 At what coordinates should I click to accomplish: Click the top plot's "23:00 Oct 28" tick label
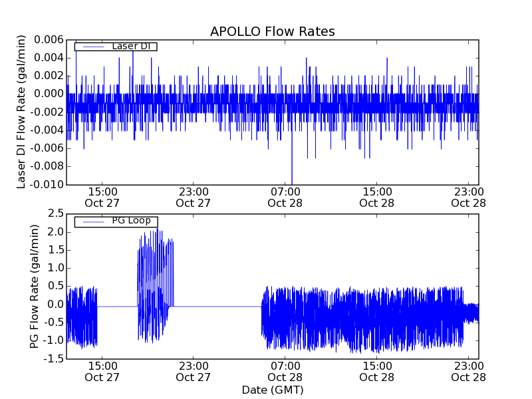tap(469, 198)
